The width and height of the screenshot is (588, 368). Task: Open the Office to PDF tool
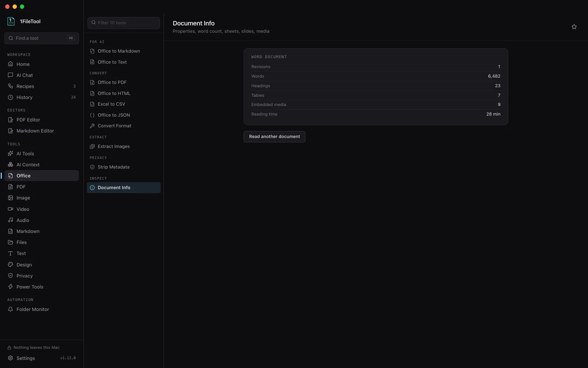pyautogui.click(x=123, y=82)
